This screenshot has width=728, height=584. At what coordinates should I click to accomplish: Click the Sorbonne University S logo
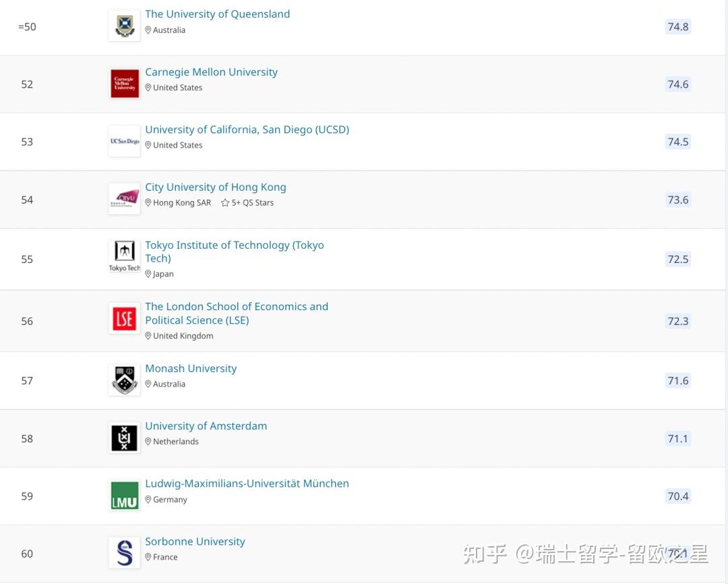pyautogui.click(x=125, y=553)
